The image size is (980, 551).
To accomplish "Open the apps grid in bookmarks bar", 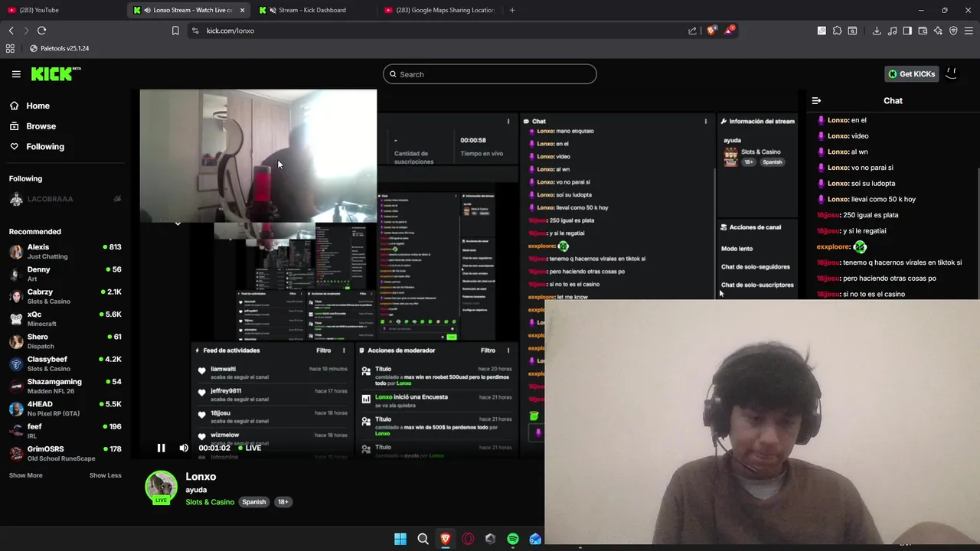I will [10, 48].
